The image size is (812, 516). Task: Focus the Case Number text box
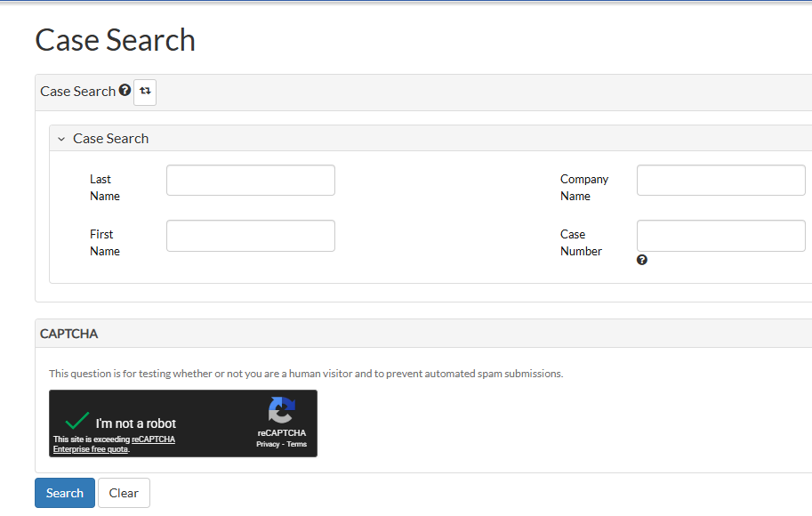point(720,236)
